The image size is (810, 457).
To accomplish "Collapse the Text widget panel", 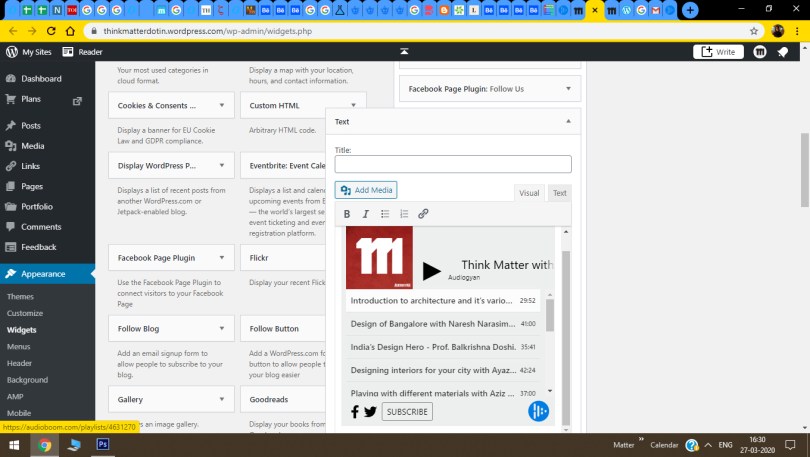I will coord(569,121).
